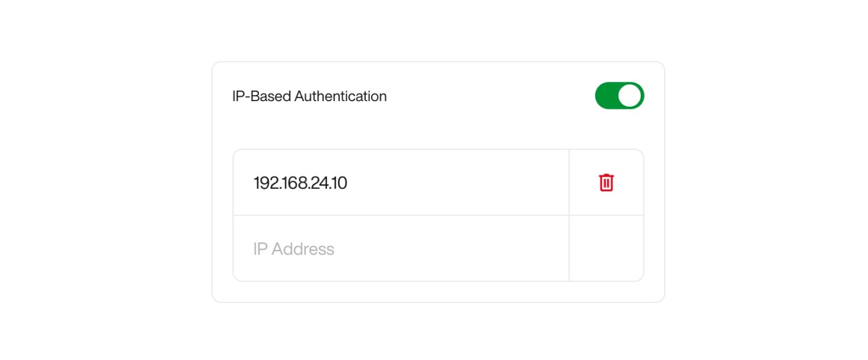Toggle the IP-Based Authentication switch off

pyautogui.click(x=619, y=96)
